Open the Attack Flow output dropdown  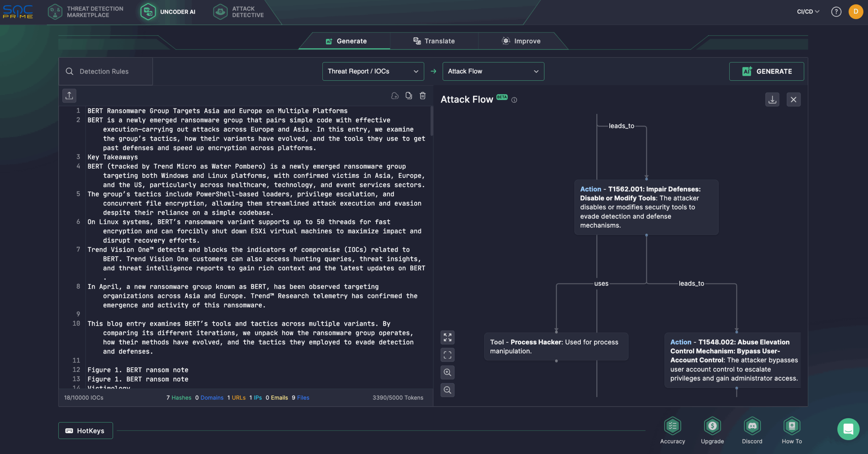[493, 71]
